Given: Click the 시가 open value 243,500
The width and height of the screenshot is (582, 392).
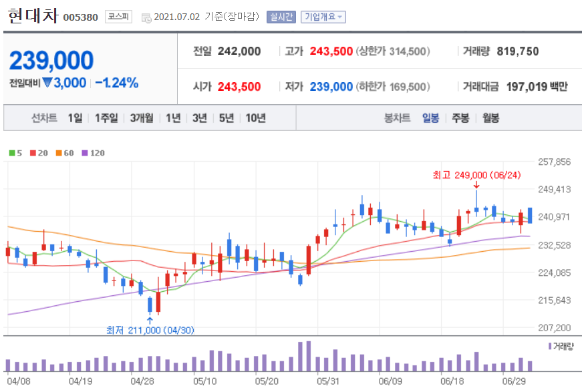Looking at the screenshot, I should tap(239, 86).
